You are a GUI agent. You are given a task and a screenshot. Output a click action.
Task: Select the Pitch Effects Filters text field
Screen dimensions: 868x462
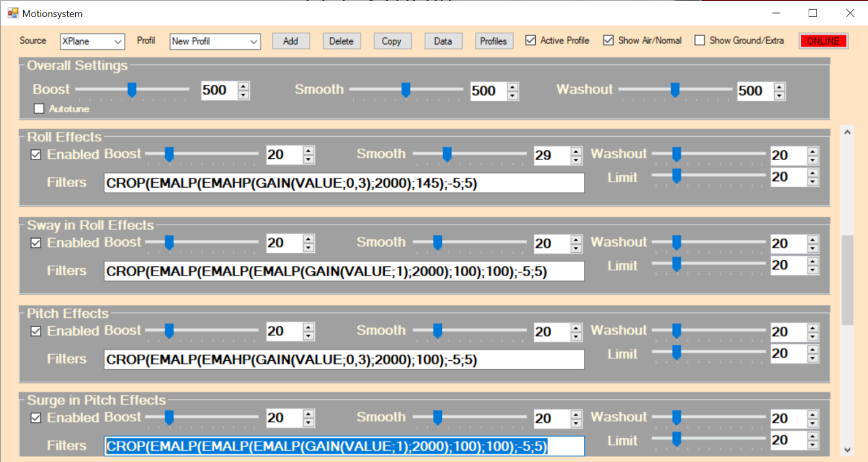tap(344, 359)
